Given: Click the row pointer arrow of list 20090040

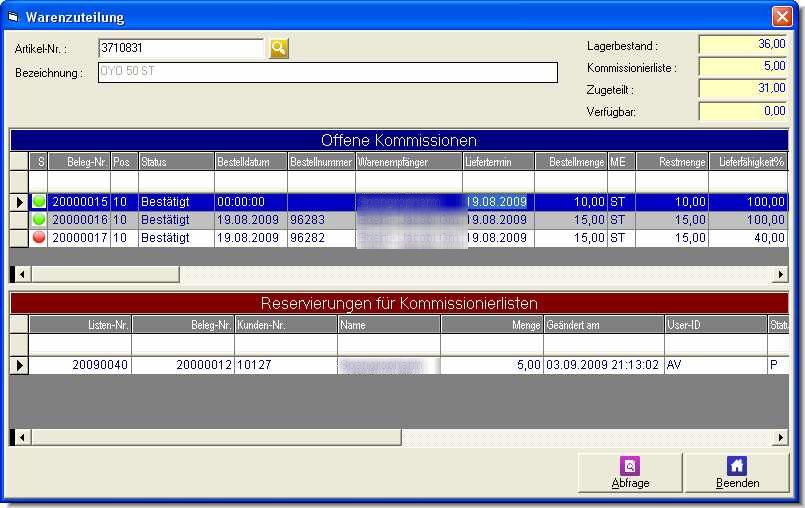Looking at the screenshot, I should pyautogui.click(x=20, y=365).
